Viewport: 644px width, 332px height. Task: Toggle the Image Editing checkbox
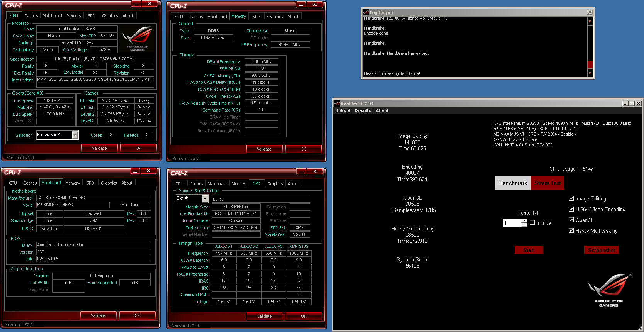click(x=571, y=198)
